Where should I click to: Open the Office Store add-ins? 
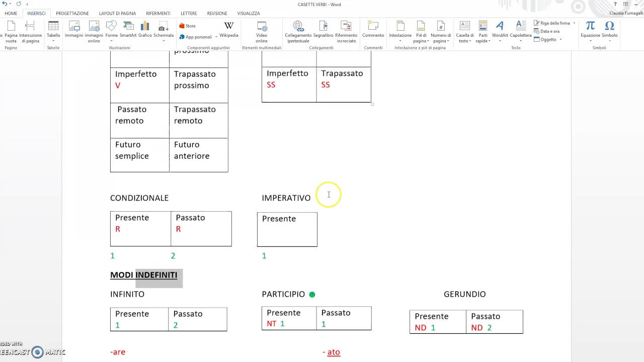point(187,26)
